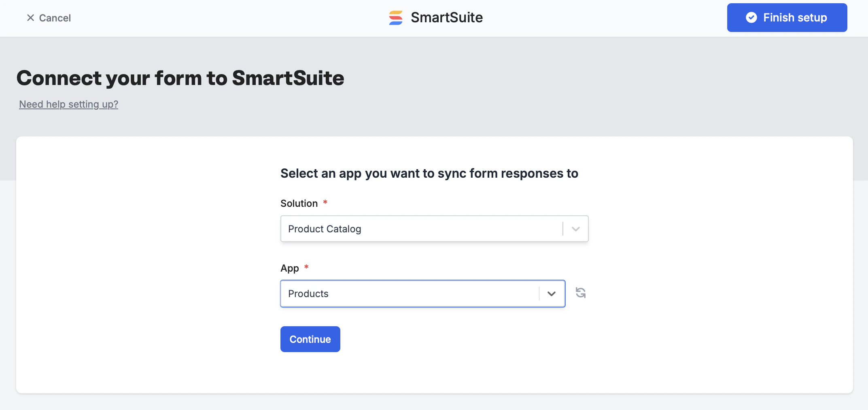Click the heading Connect your form to SmartSuite

(x=180, y=78)
